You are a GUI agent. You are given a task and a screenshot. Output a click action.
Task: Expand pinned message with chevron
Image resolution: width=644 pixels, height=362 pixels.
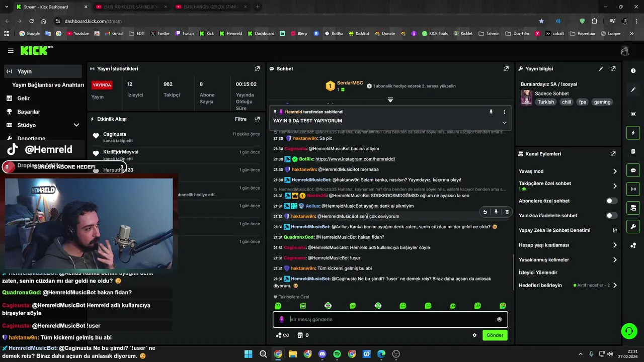(504, 123)
